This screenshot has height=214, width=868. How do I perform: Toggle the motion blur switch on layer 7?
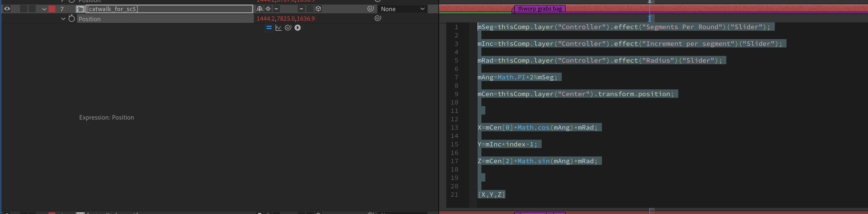301,9
